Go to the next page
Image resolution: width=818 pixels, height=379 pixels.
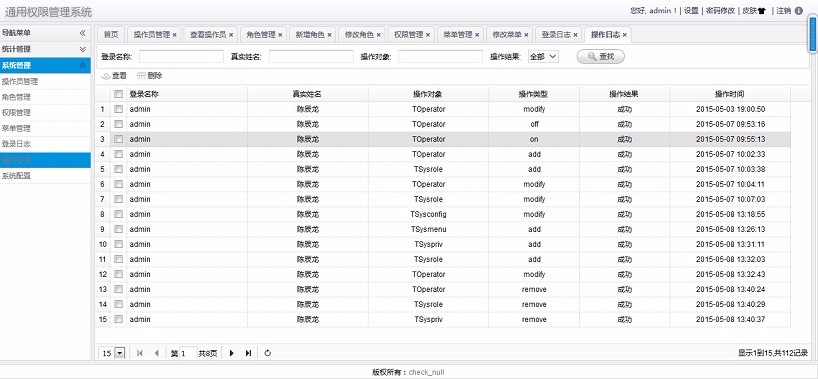tap(232, 353)
